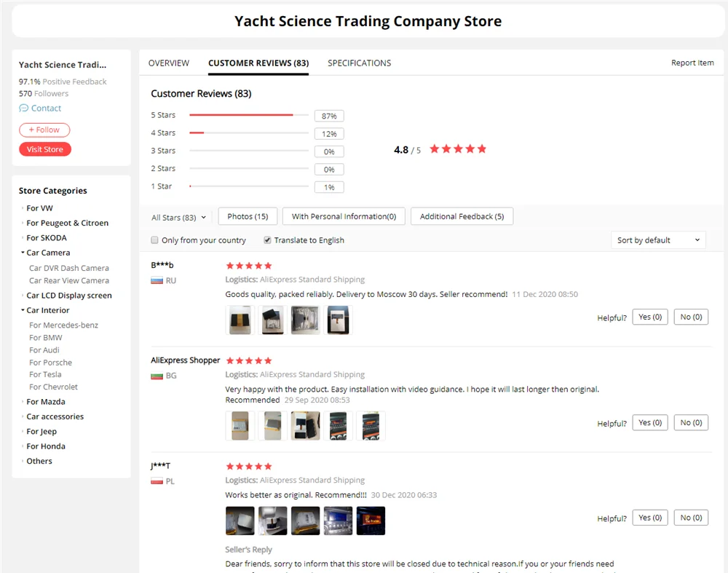728x573 pixels.
Task: Click the Contact chat bubble icon
Action: pyautogui.click(x=24, y=108)
